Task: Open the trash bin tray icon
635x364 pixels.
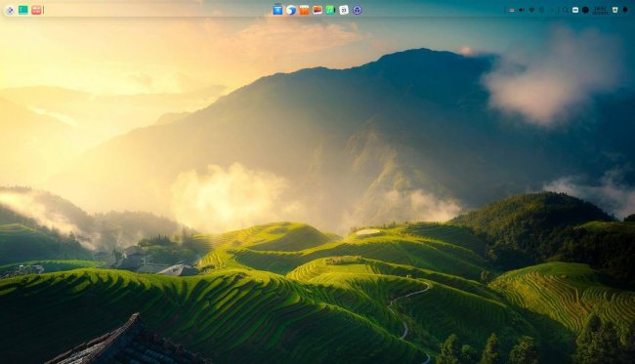Action: click(614, 10)
